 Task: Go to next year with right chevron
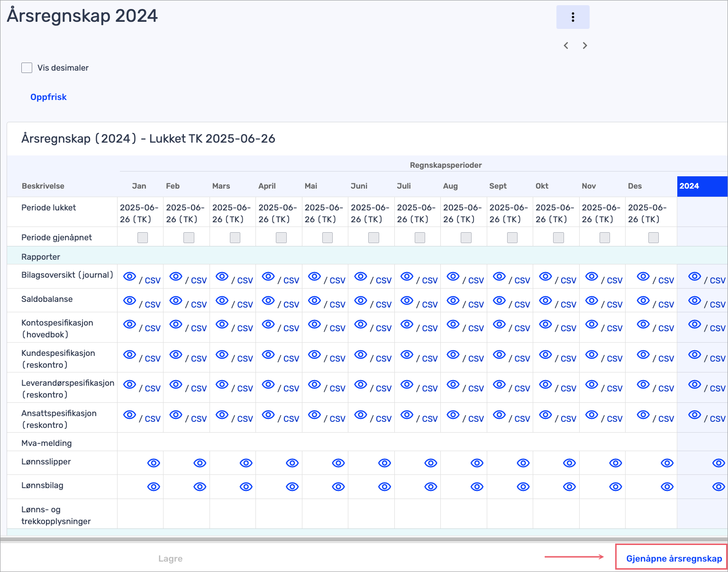[585, 45]
